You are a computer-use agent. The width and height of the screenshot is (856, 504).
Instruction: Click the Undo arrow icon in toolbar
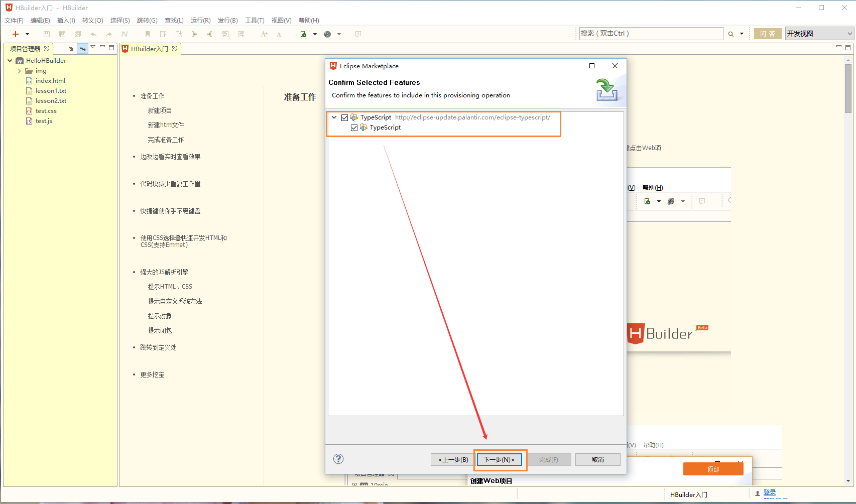point(93,34)
